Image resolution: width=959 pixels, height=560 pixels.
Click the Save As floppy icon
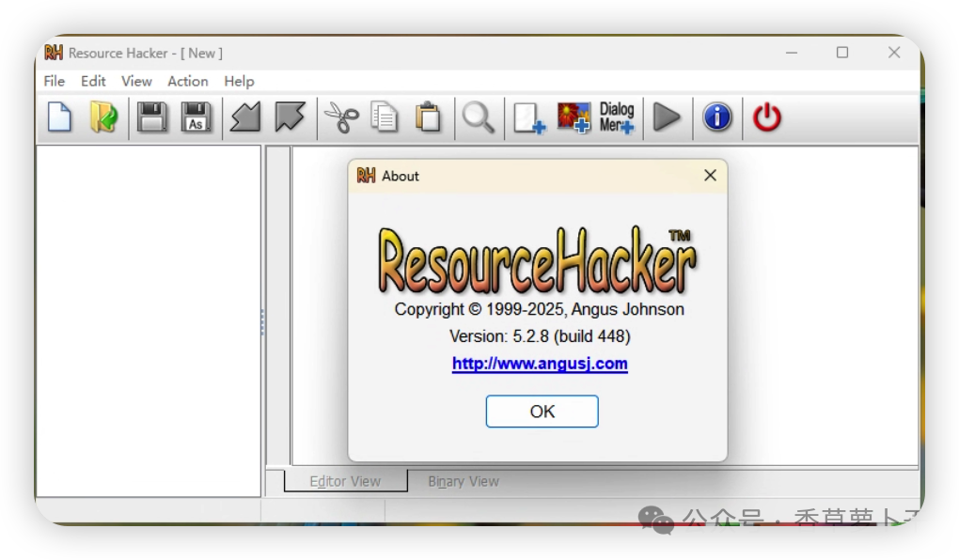(x=196, y=117)
